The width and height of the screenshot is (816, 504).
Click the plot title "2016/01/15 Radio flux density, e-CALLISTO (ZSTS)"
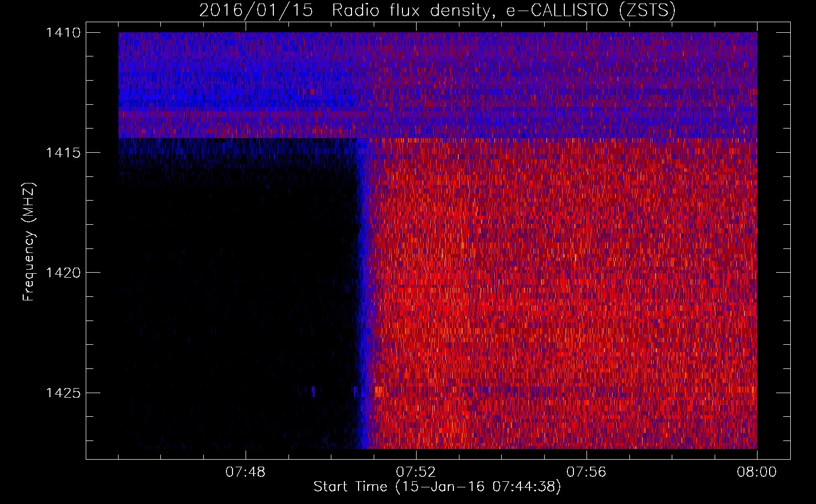(x=437, y=11)
